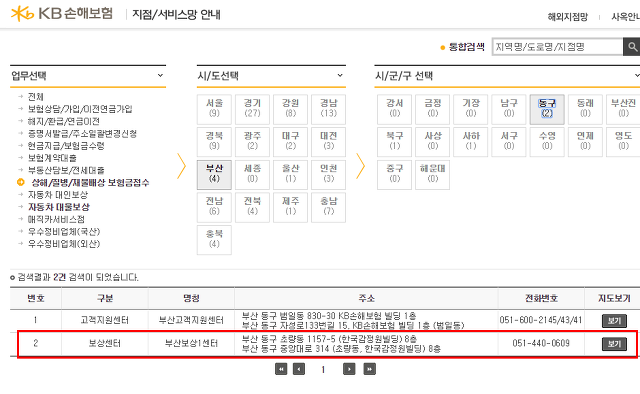This screenshot has width=640, height=394.
Task: Collapse the 업무선택 panel chevron
Action: [160, 76]
